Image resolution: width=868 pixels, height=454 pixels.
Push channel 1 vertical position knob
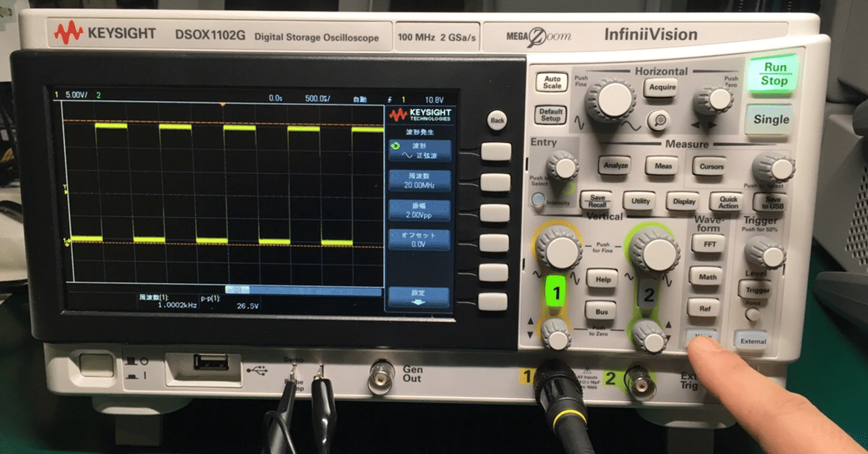556,335
